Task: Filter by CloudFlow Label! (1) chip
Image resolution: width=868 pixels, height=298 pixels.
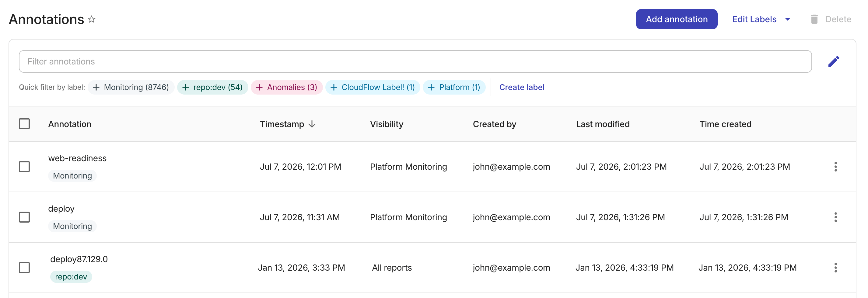Action: [x=372, y=87]
